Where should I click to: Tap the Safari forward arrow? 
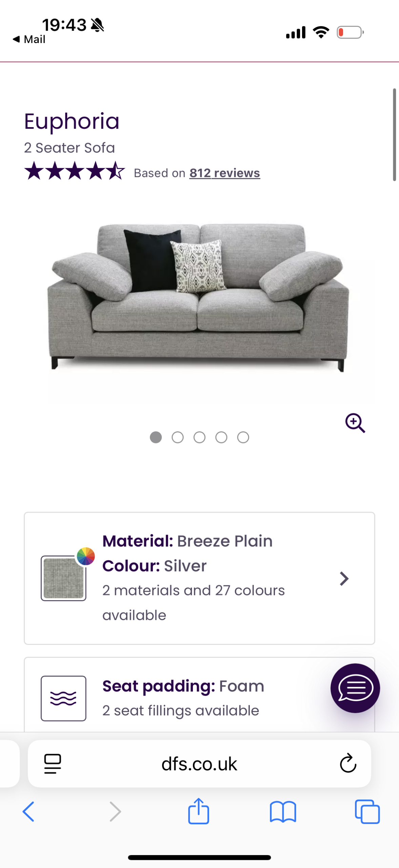click(115, 812)
